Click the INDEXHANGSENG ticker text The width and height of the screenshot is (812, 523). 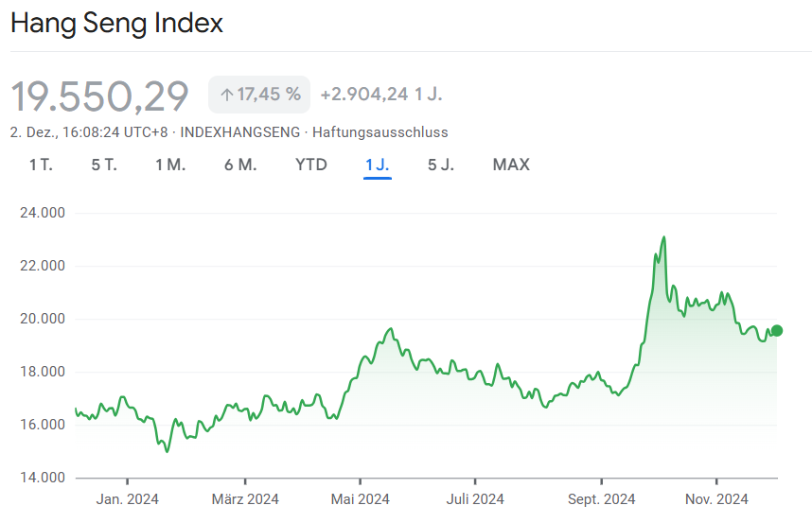[x=239, y=132]
